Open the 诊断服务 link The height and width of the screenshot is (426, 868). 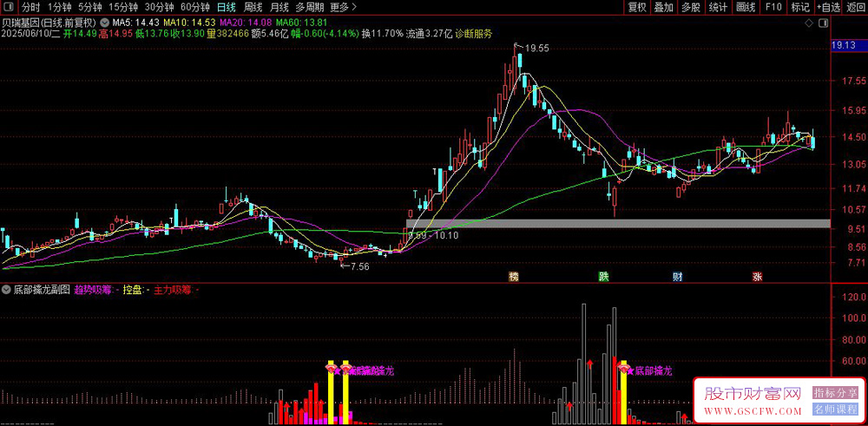(x=473, y=34)
